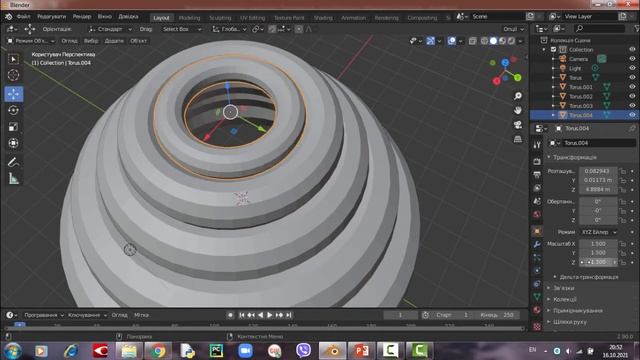Select the Measure tool

[13, 179]
